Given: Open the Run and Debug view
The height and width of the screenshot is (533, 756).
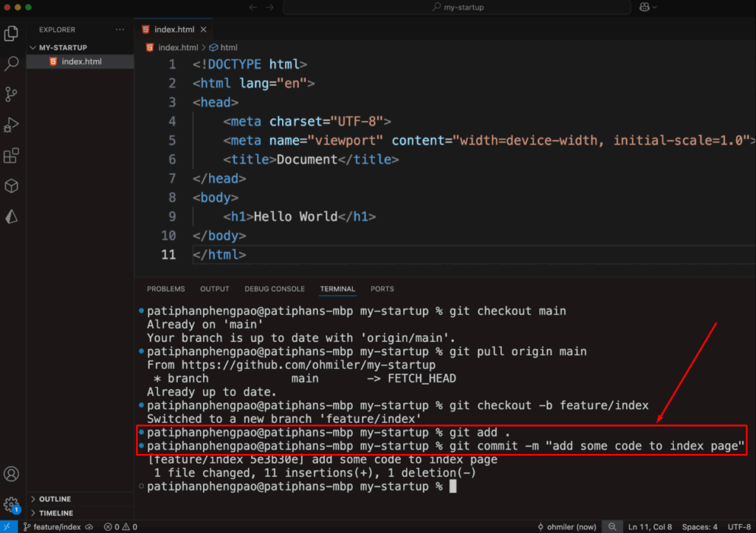Looking at the screenshot, I should (x=11, y=125).
